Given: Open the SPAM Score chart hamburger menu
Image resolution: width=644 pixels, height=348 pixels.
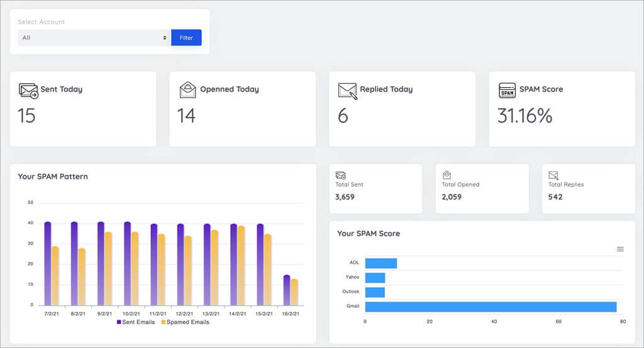Looking at the screenshot, I should pos(620,249).
